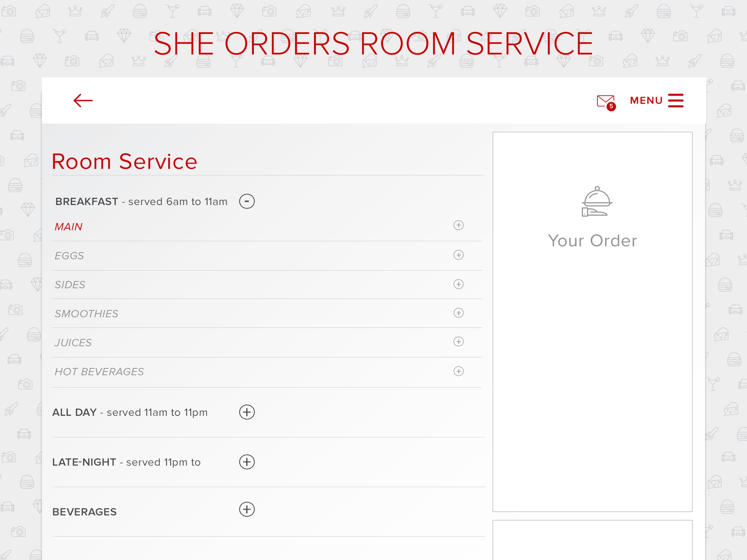This screenshot has height=560, width=747.
Task: Click plus icon beside MAIN
Action: click(458, 225)
